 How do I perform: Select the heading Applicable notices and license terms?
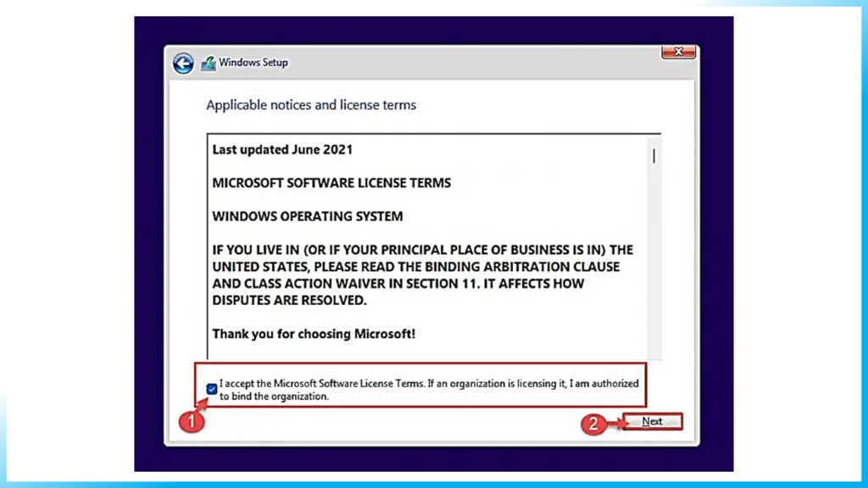tap(310, 105)
